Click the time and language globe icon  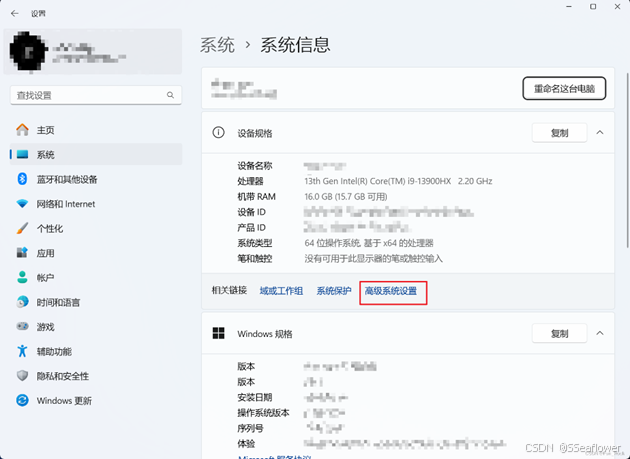coord(22,302)
